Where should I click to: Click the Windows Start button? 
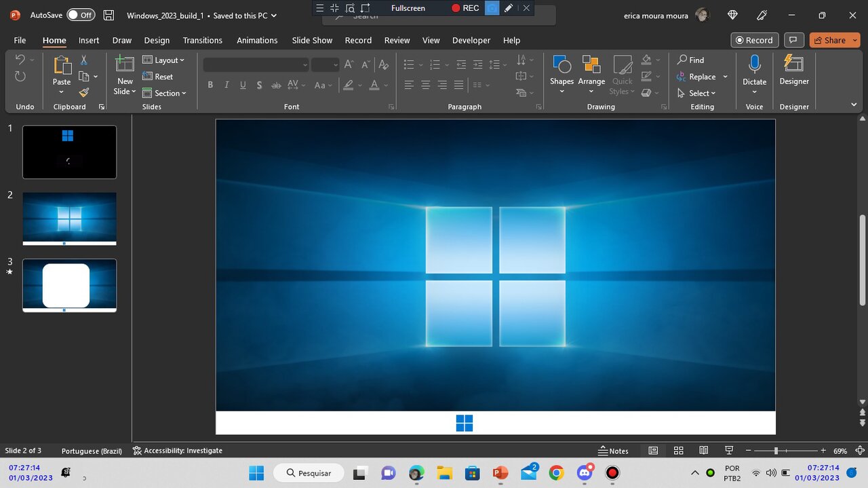coord(256,473)
